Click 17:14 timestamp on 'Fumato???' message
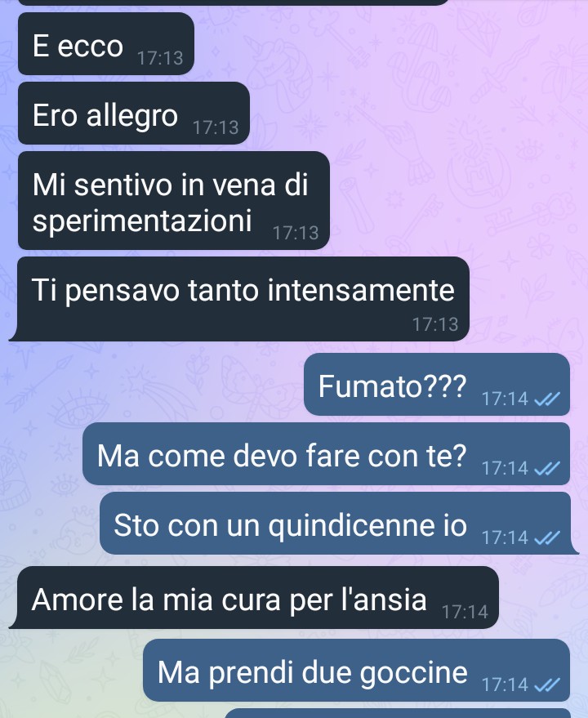588x718 pixels. [506, 399]
